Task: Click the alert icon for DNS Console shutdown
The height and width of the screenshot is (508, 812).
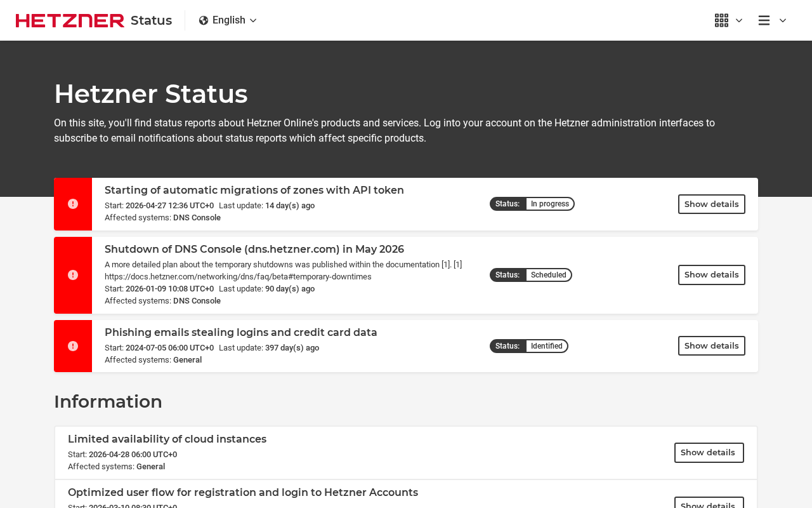Action: [73, 275]
